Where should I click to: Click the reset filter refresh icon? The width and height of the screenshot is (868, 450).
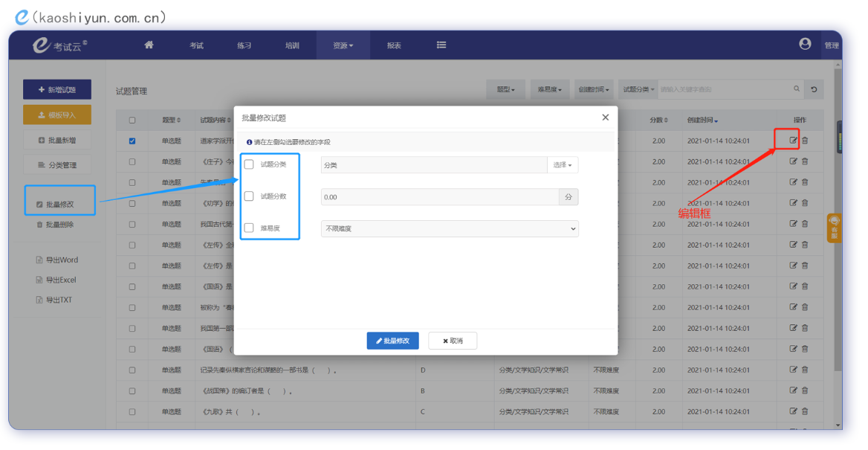point(814,89)
